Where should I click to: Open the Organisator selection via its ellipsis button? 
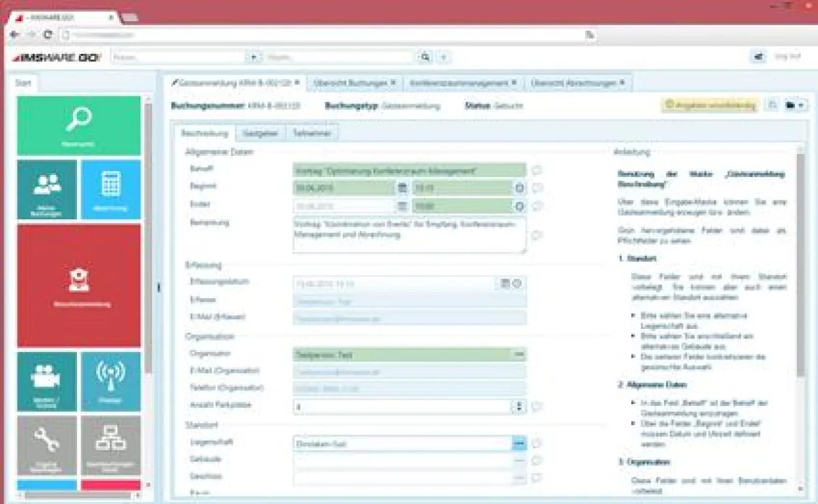pos(520,354)
